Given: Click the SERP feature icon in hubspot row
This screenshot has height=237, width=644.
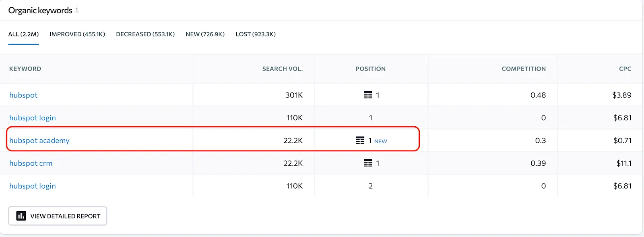Looking at the screenshot, I should (368, 95).
